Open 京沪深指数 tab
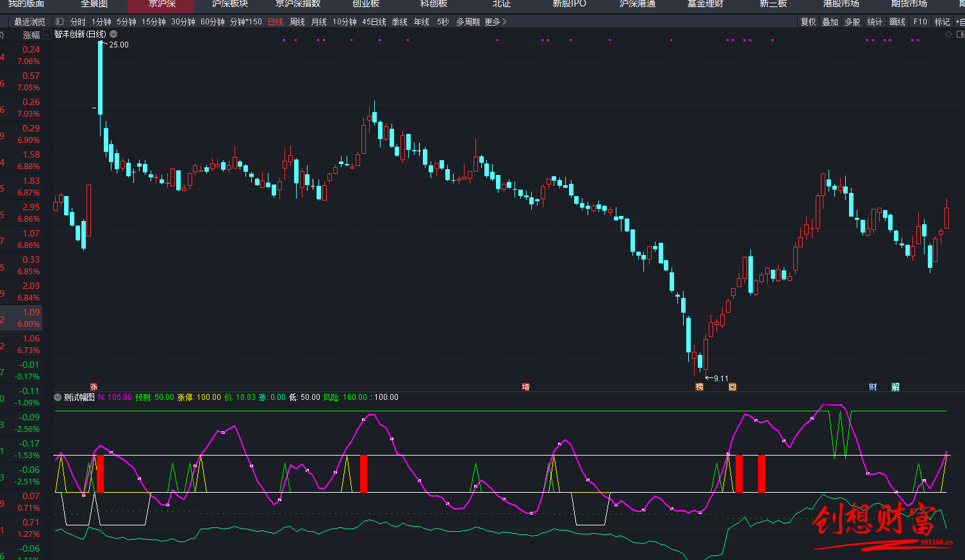Image resolution: width=965 pixels, height=560 pixels. (x=298, y=4)
